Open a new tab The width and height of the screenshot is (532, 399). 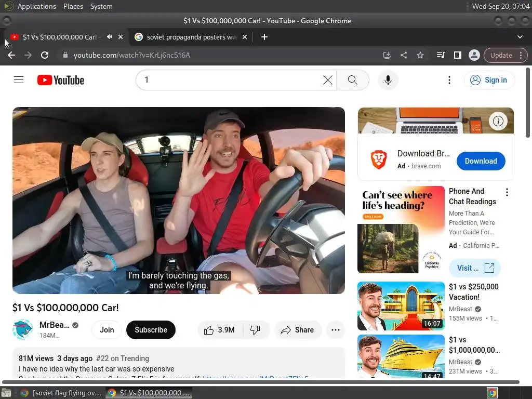(264, 37)
